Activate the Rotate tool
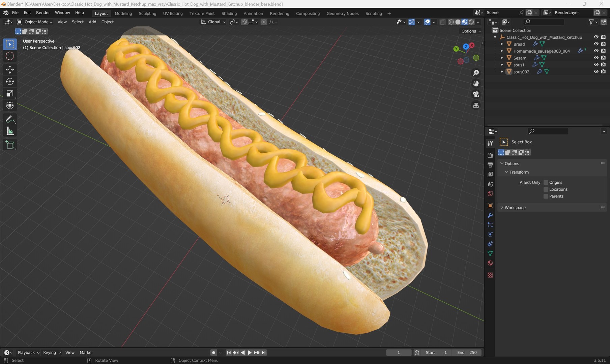The height and width of the screenshot is (364, 610). pyautogui.click(x=10, y=82)
